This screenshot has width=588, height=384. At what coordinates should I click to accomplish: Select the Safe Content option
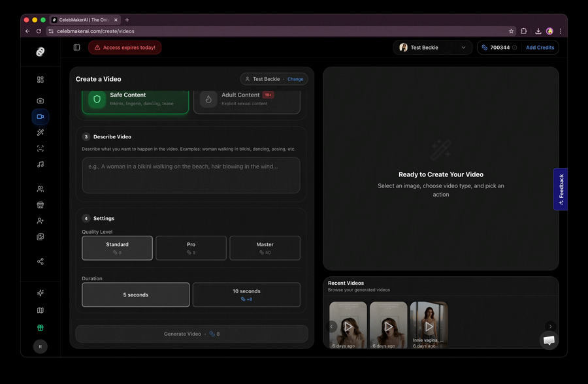pos(135,99)
